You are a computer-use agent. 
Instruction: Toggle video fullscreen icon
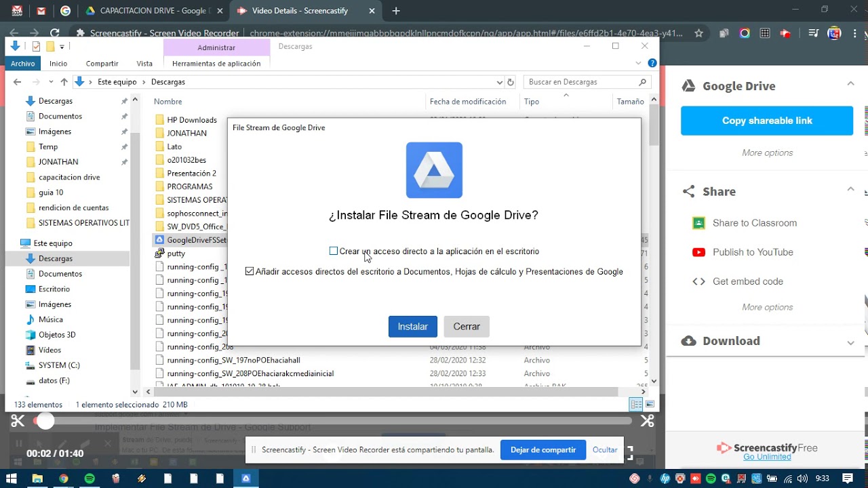[x=629, y=452]
